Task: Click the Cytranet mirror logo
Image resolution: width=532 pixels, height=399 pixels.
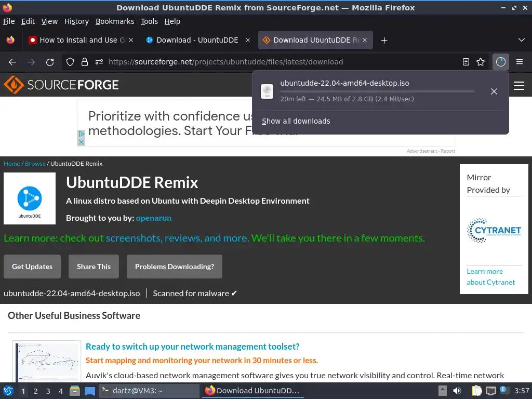Action: 494,231
